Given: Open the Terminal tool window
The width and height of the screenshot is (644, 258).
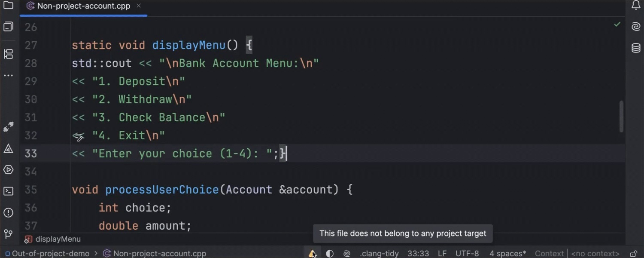Looking at the screenshot, I should [x=8, y=191].
